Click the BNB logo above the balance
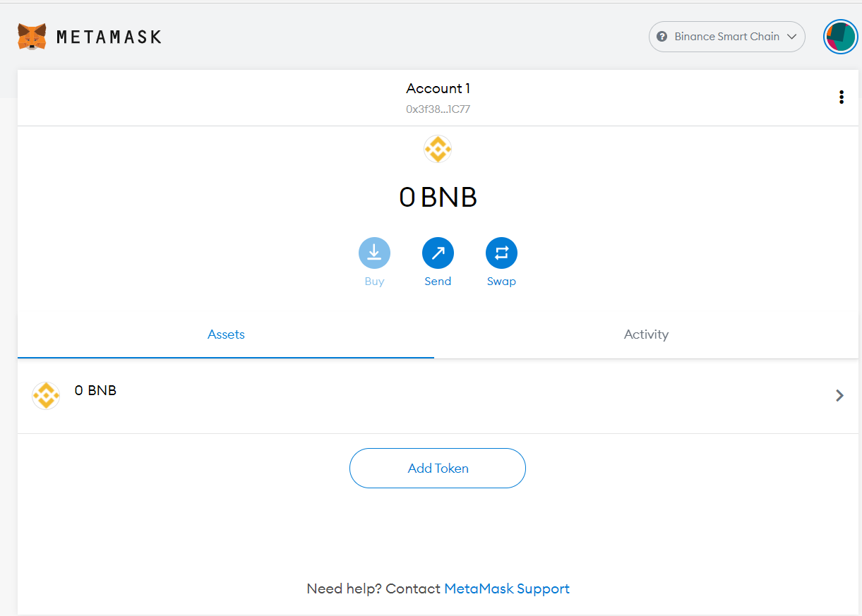862x616 pixels. (438, 149)
